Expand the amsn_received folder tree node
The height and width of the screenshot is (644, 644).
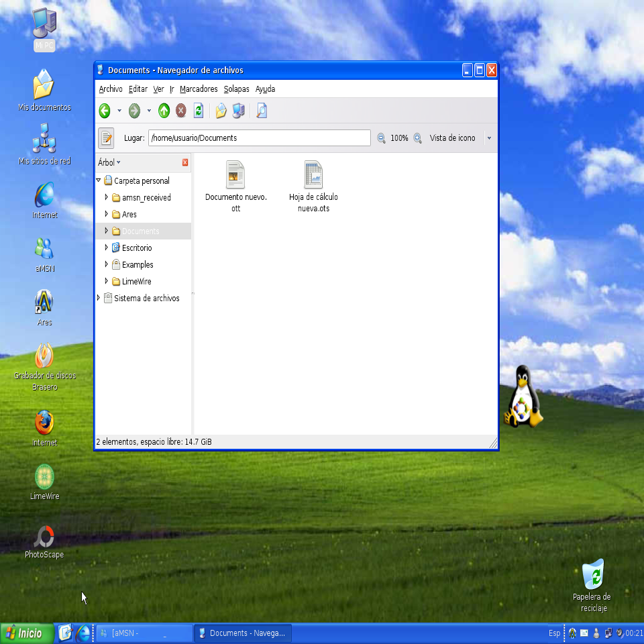click(106, 197)
